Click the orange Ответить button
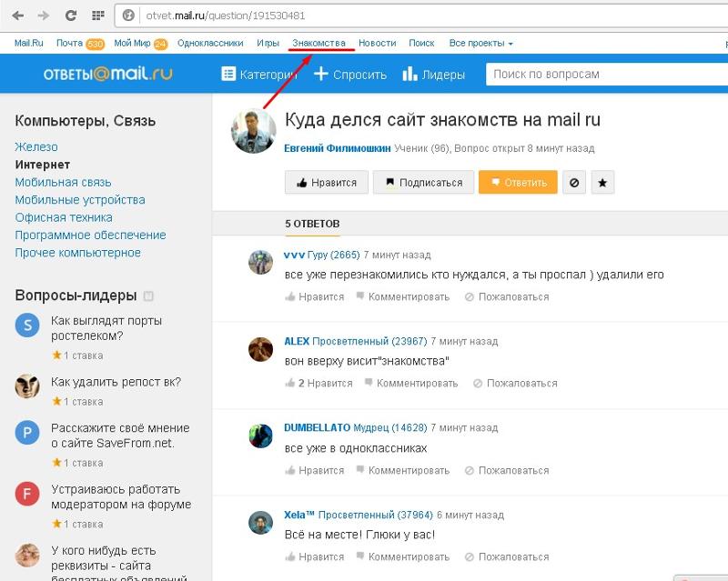The image size is (728, 581). tap(518, 183)
